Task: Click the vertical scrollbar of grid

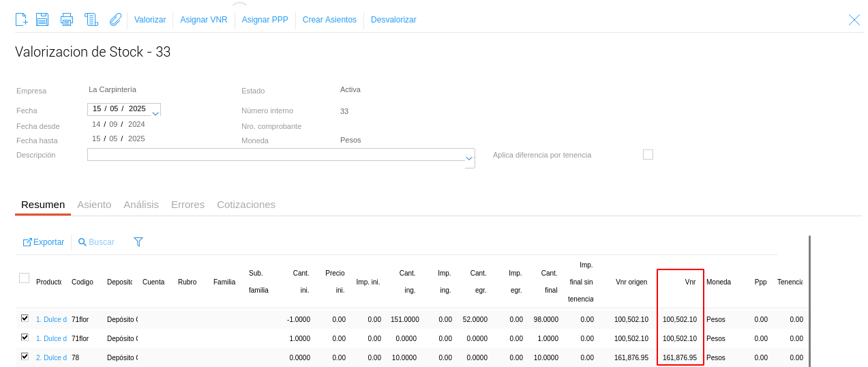Action: pyautogui.click(x=809, y=300)
